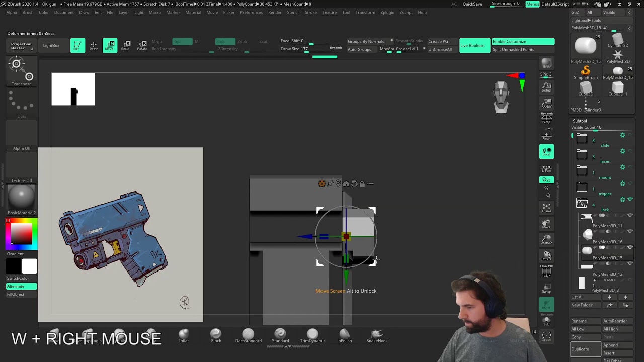Toggle Floor grid display
This screenshot has height=362, width=644.
(546, 135)
